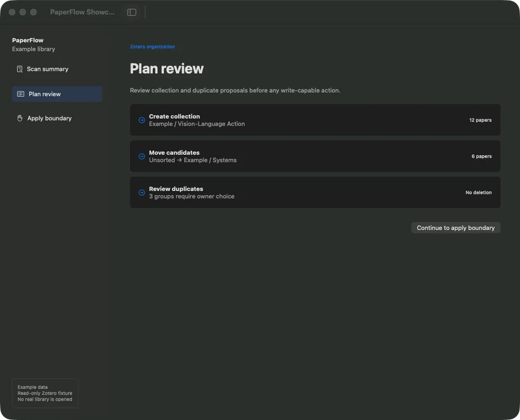The image size is (520, 420).
Task: Click the 'No deletion' label
Action: coord(478,192)
